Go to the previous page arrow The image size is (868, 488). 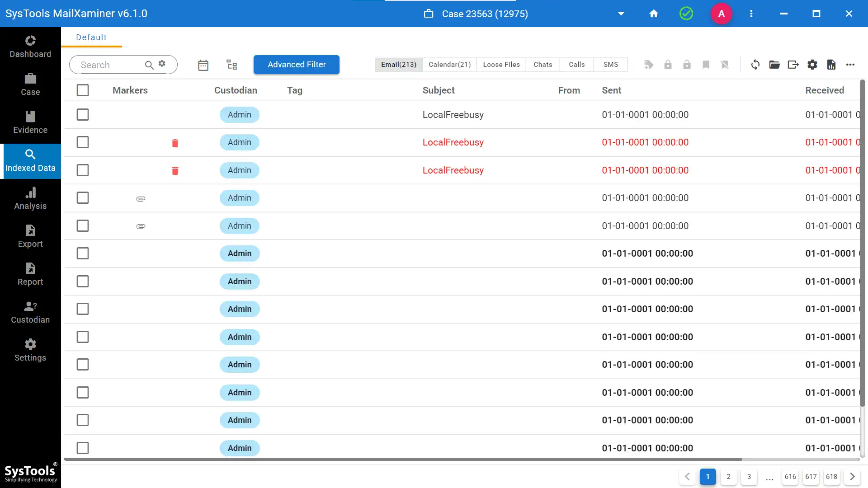(x=687, y=477)
